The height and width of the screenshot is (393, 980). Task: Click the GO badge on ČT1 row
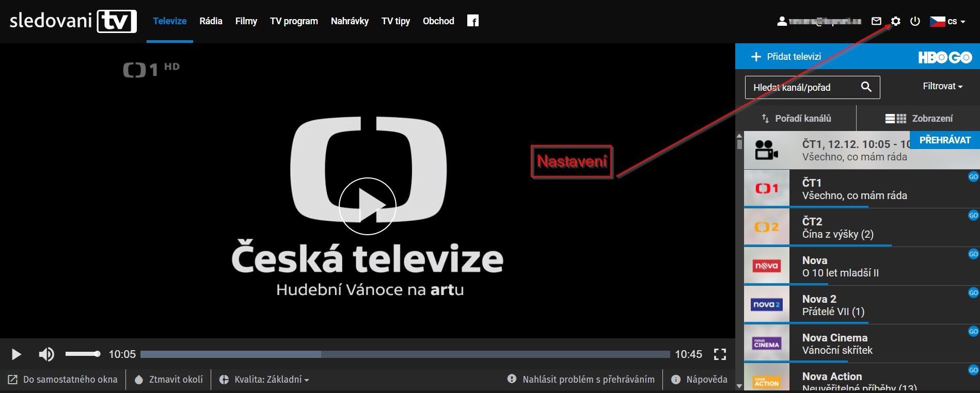(x=973, y=177)
